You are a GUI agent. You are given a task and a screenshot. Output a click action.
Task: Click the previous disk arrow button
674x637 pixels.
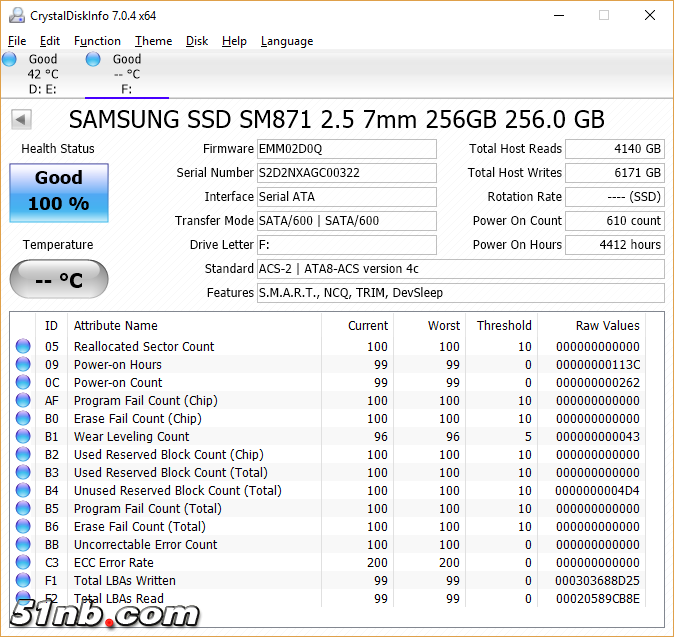point(21,119)
